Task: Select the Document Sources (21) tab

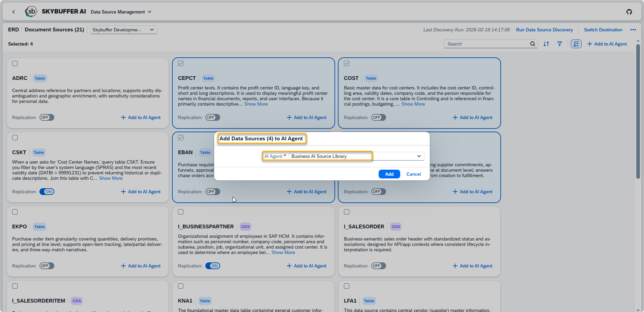Action: (54, 30)
